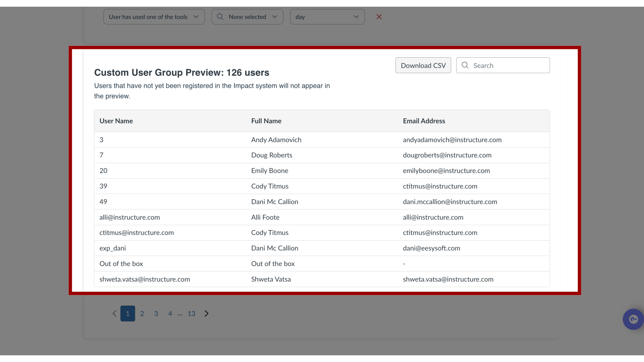The image size is (644, 362).
Task: Click email dani.mccallion@instructure.com
Action: pos(450,202)
